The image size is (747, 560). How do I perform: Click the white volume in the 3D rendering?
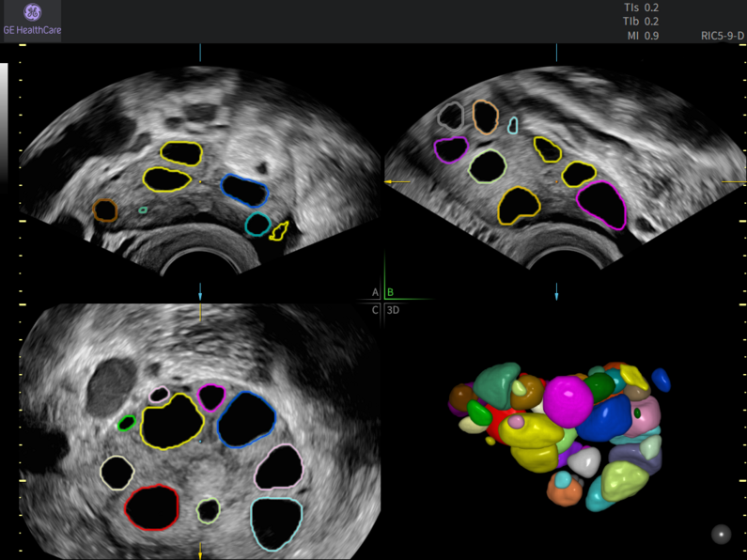tap(584, 461)
